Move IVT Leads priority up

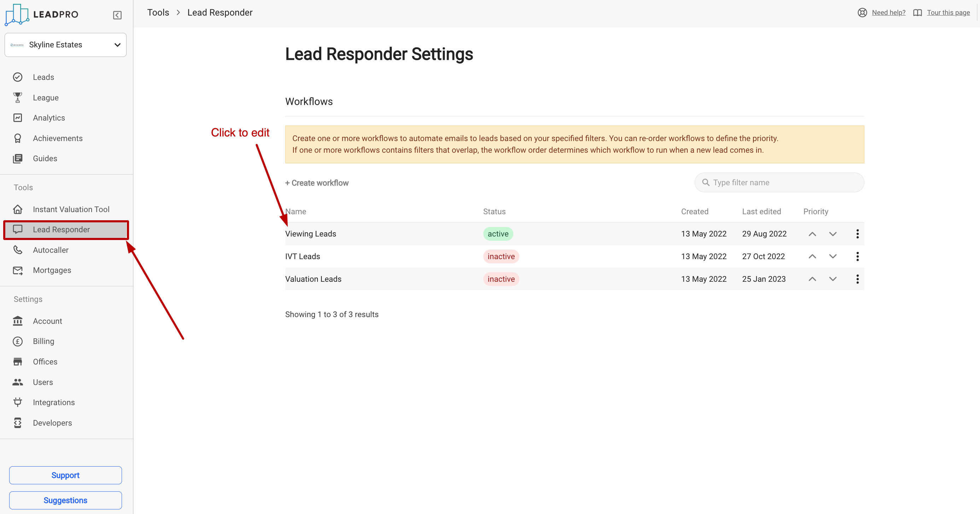(812, 256)
